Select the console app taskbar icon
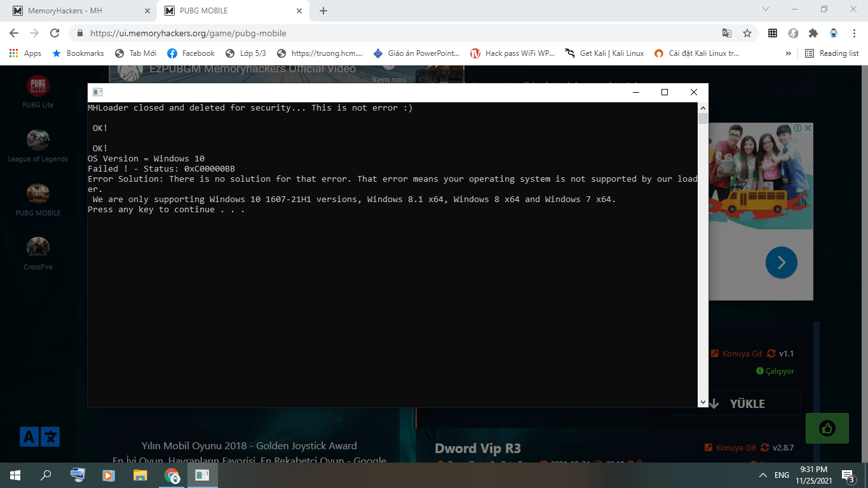Viewport: 868px width, 488px height. coord(203,475)
